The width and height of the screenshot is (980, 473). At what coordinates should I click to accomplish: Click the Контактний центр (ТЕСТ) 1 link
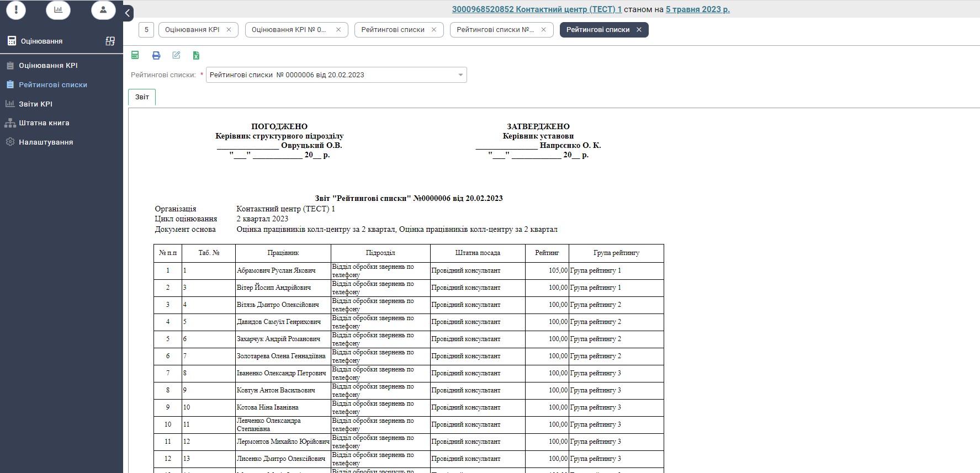pyautogui.click(x=537, y=9)
